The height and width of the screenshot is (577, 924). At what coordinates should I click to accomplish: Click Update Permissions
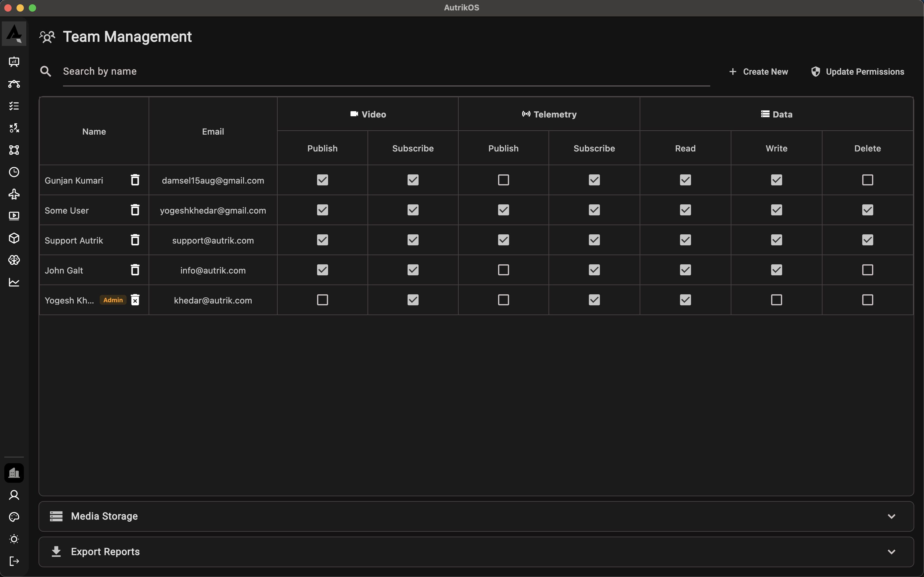coord(857,71)
